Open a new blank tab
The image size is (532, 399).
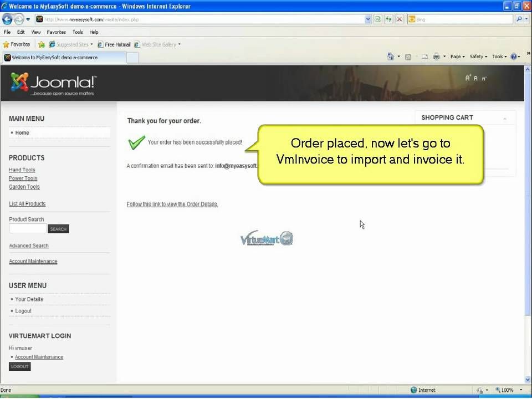(x=132, y=58)
